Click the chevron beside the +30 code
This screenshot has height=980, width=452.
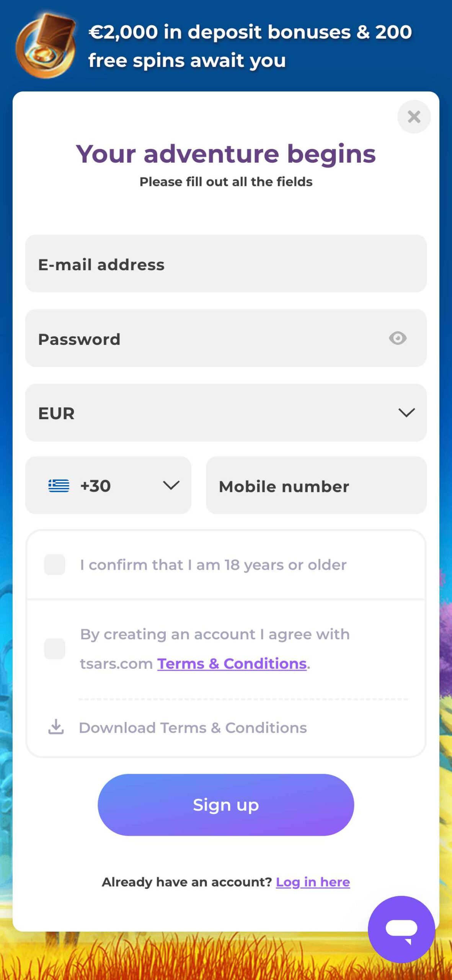171,485
